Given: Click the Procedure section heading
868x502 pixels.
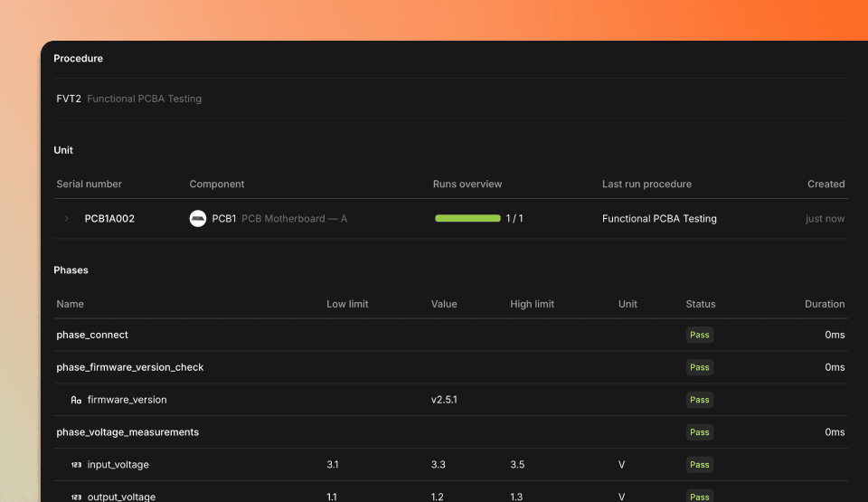Looking at the screenshot, I should tap(79, 58).
